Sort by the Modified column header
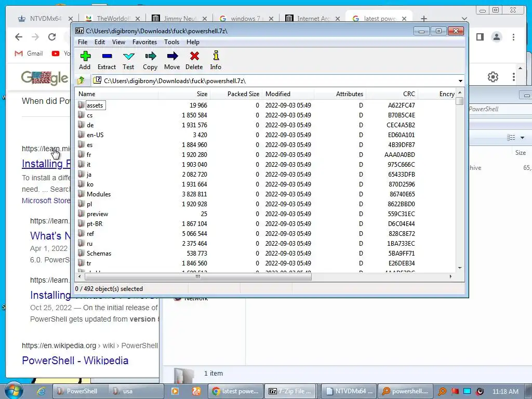 click(x=288, y=94)
